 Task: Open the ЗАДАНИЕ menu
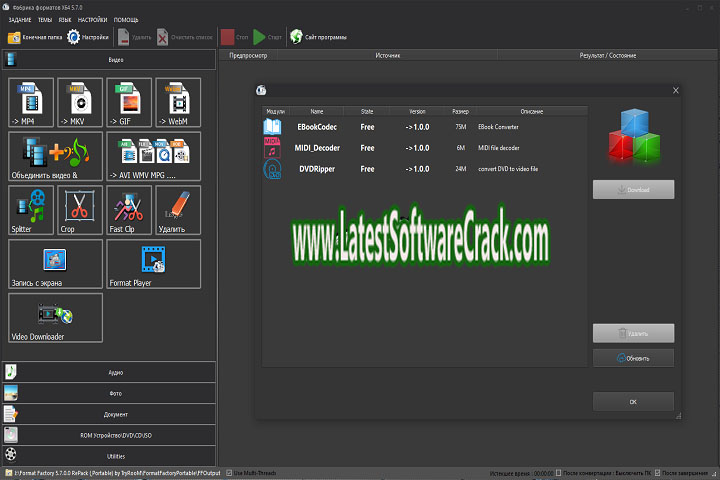point(20,20)
